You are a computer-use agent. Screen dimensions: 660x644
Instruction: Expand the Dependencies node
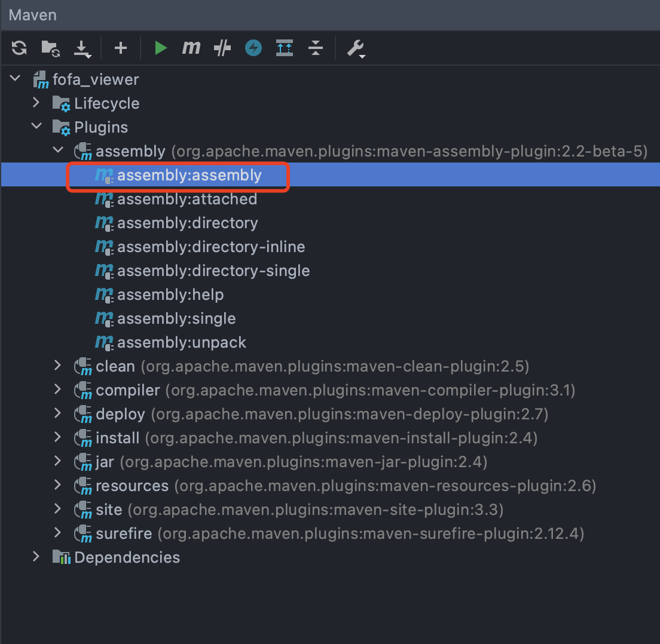click(36, 557)
